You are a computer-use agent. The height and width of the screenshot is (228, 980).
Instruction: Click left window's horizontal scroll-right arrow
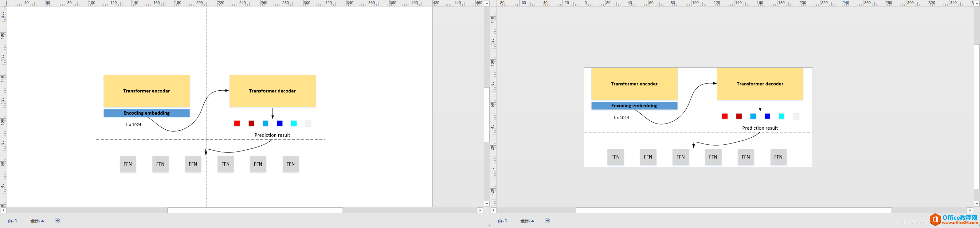tap(480, 210)
